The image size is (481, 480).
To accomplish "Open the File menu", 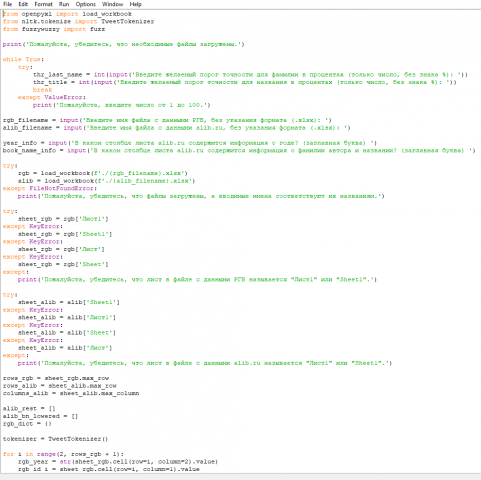I will pos(7,4).
